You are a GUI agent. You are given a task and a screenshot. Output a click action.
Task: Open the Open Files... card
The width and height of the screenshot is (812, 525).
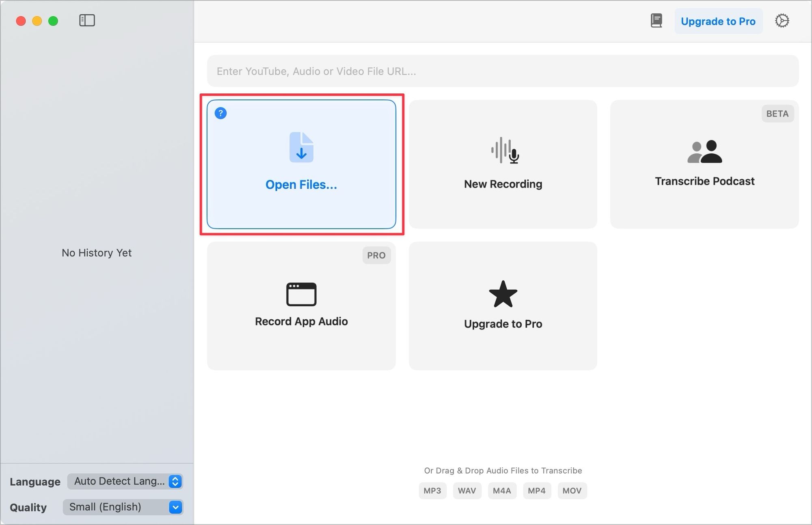tap(301, 164)
